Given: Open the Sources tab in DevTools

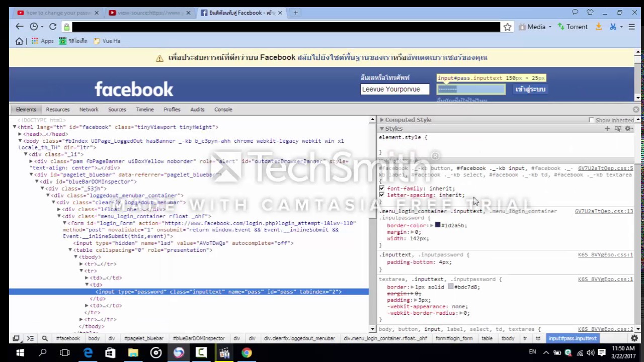Looking at the screenshot, I should pos(117,110).
